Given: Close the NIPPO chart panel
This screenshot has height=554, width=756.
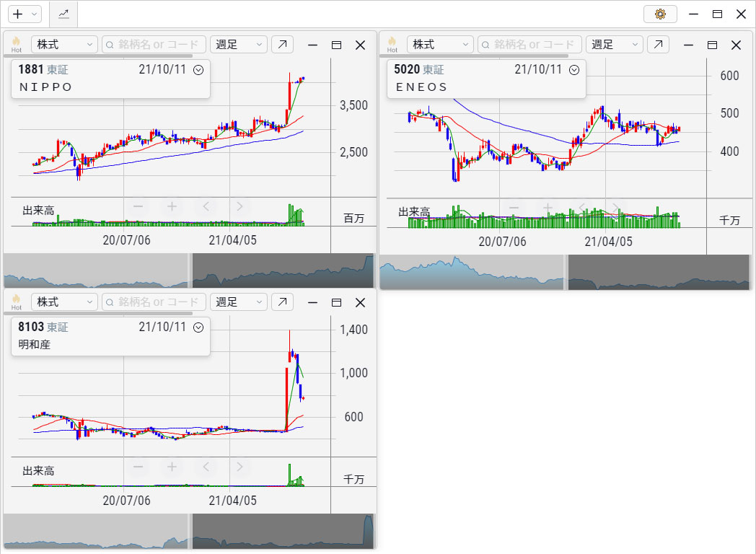Looking at the screenshot, I should click(360, 45).
